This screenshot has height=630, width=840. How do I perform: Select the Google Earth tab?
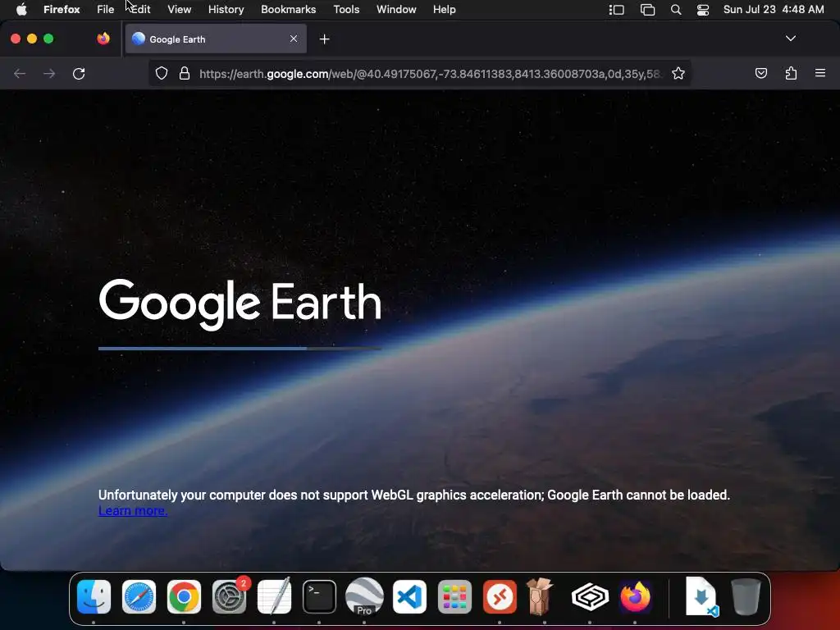click(216, 39)
